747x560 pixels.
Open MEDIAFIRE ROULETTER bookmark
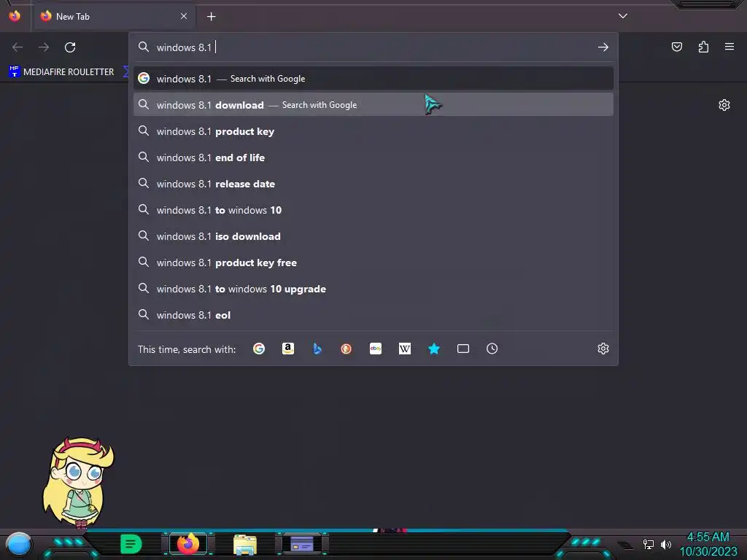click(62, 72)
